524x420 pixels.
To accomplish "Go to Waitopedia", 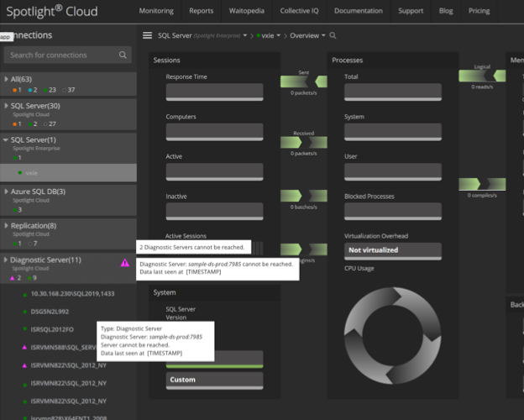I will [247, 11].
